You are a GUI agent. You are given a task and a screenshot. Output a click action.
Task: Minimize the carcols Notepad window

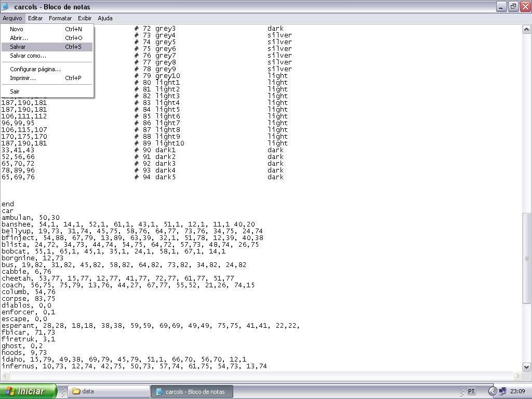tap(501, 6)
